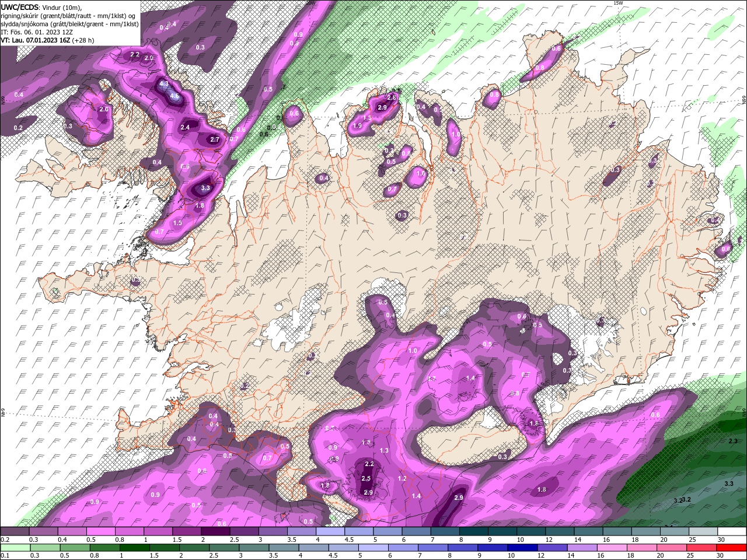Click the 2.3 value in the green rain area
The height and width of the screenshot is (560, 747).
(733, 441)
